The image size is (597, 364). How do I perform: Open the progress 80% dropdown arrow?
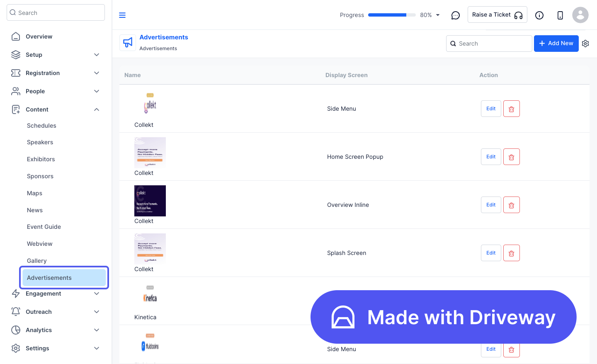438,15
